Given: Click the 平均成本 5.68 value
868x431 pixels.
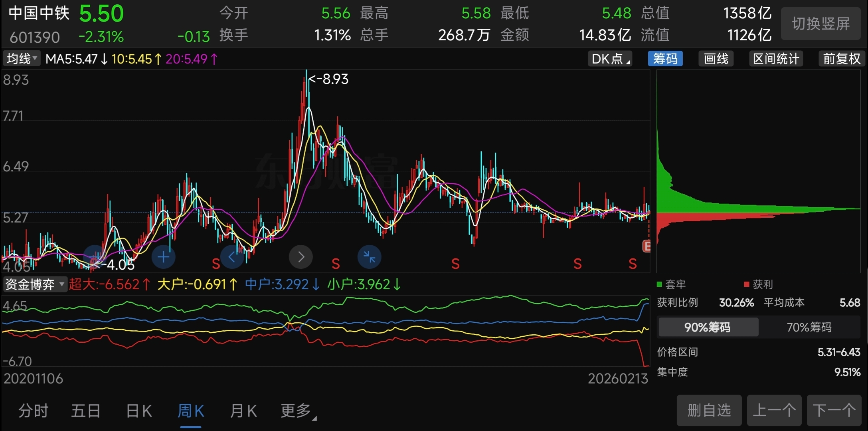Looking at the screenshot, I should click(850, 303).
